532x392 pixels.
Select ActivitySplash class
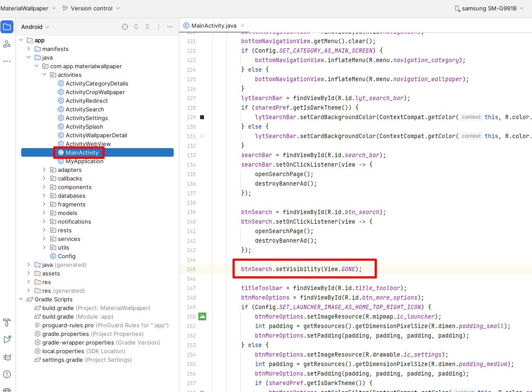tap(84, 126)
